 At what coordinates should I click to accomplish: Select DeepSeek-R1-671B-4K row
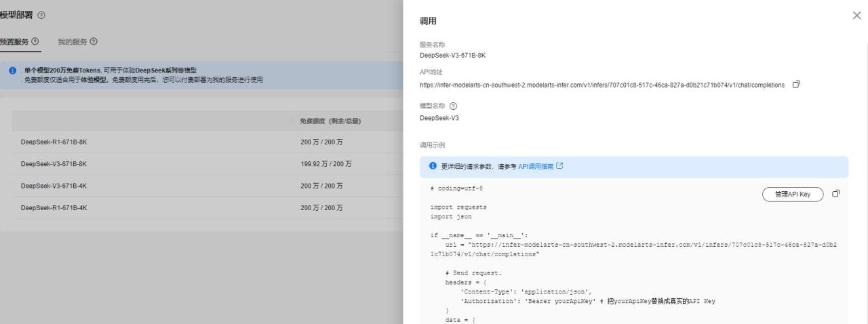click(209, 207)
